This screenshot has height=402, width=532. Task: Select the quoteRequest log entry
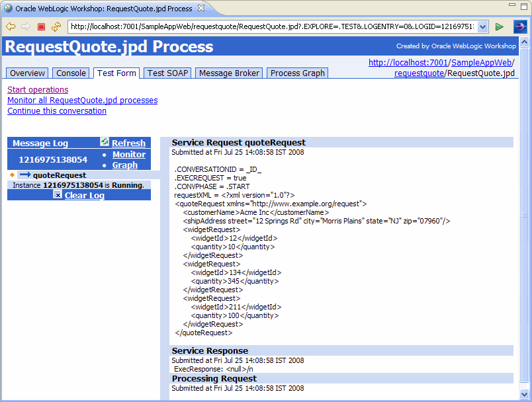[60, 175]
